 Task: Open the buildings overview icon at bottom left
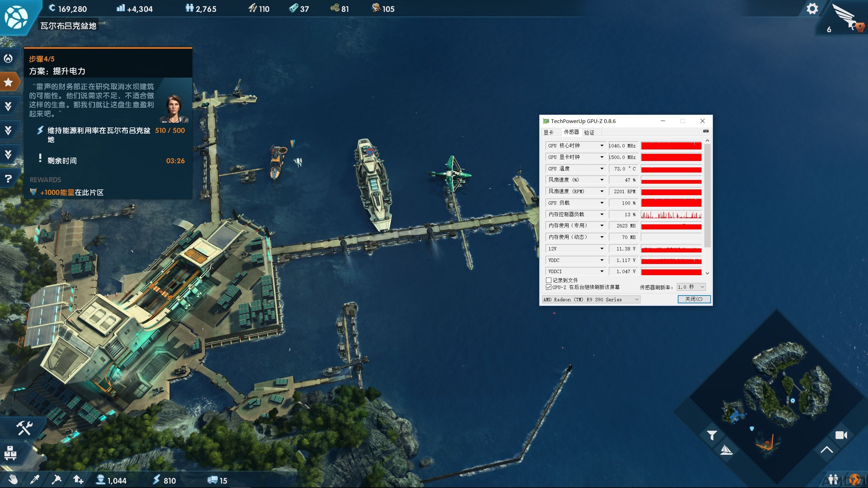coord(10,453)
